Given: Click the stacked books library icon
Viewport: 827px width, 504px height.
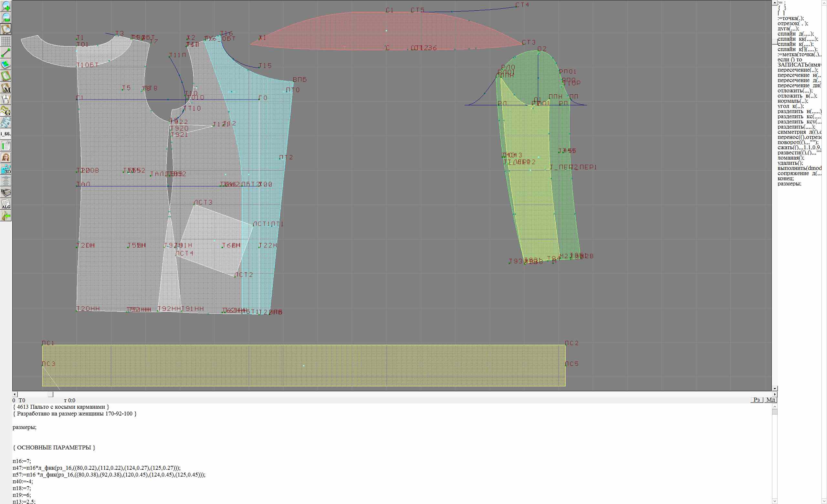Looking at the screenshot, I should [6, 192].
